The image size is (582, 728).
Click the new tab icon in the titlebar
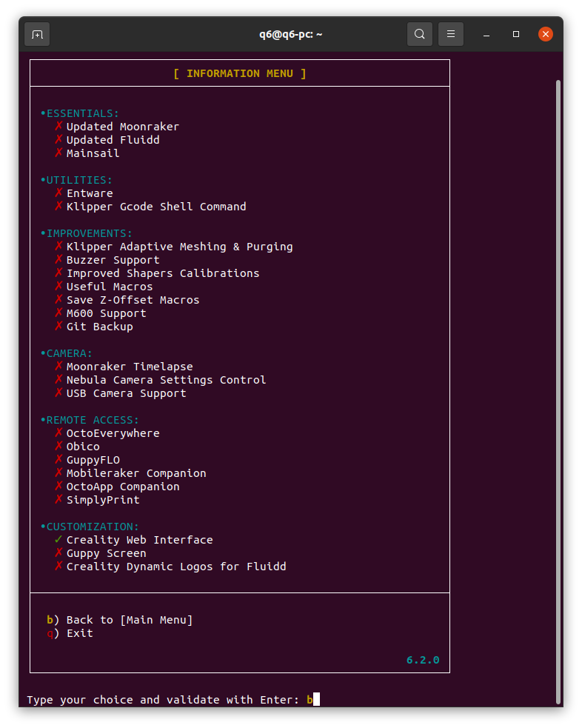point(37,34)
